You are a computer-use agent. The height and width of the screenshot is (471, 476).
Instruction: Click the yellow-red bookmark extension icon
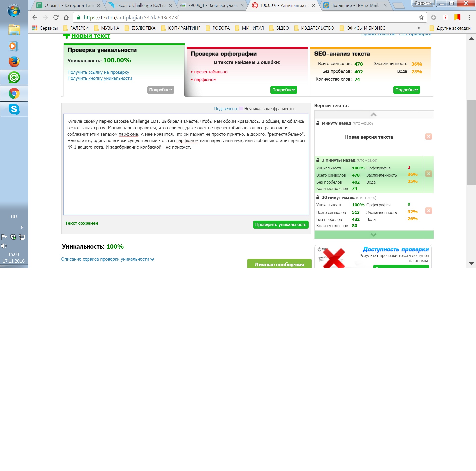click(x=457, y=17)
